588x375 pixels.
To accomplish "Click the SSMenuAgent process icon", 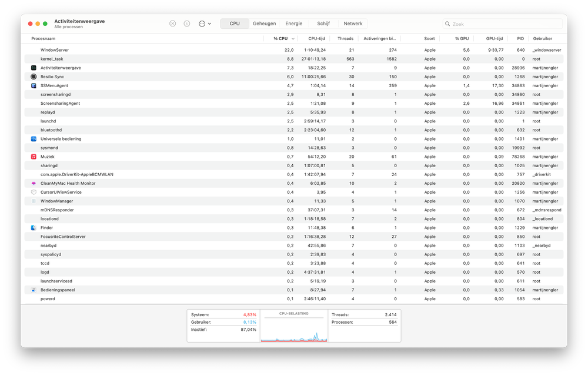I will pos(34,85).
